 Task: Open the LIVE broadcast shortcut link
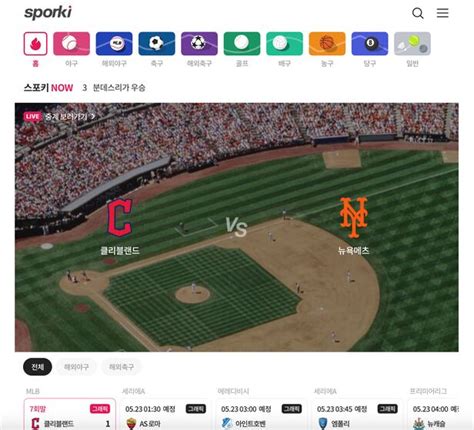pyautogui.click(x=59, y=116)
